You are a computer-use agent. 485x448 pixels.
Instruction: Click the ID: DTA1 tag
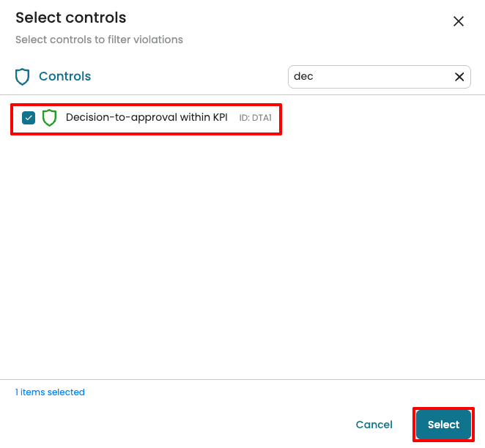[256, 118]
